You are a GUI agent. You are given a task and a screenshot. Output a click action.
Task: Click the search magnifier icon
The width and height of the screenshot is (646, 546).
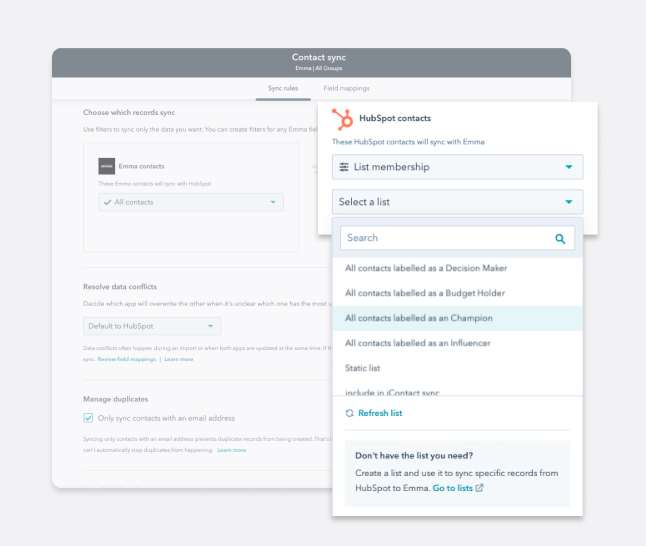[560, 239]
